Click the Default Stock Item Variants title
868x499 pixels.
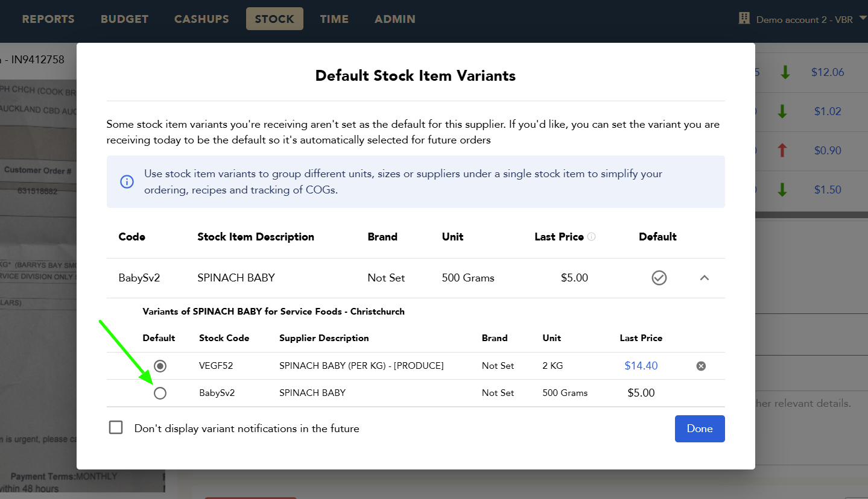pyautogui.click(x=416, y=76)
